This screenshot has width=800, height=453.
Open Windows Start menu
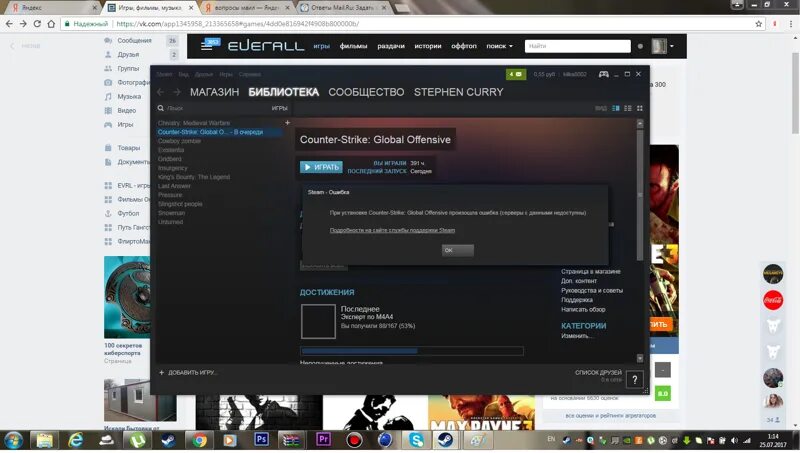(x=13, y=440)
